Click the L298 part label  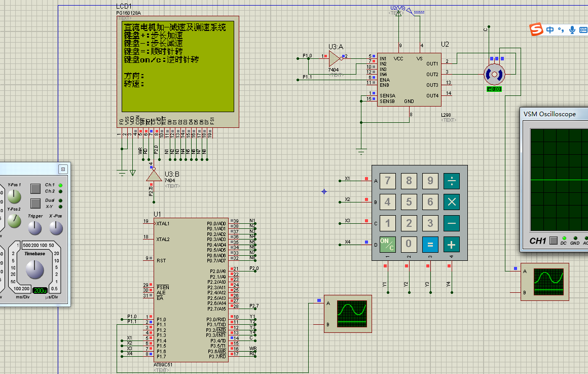coord(446,115)
